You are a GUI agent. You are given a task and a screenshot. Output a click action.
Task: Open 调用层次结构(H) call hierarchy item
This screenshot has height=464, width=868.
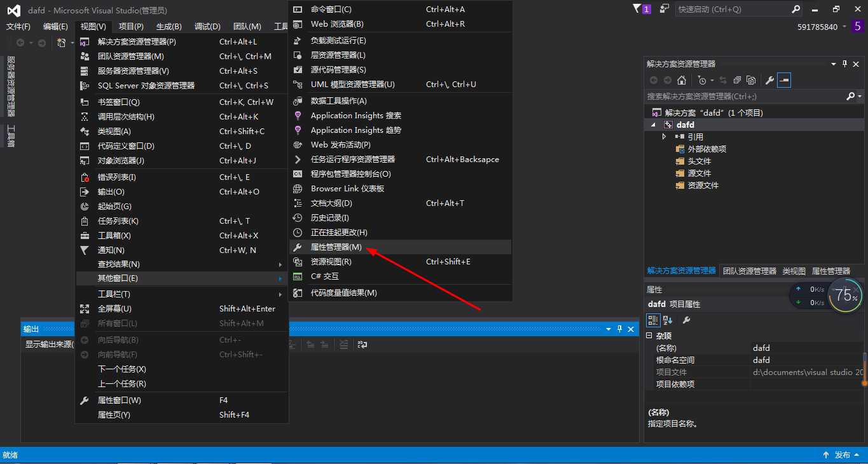[182, 116]
